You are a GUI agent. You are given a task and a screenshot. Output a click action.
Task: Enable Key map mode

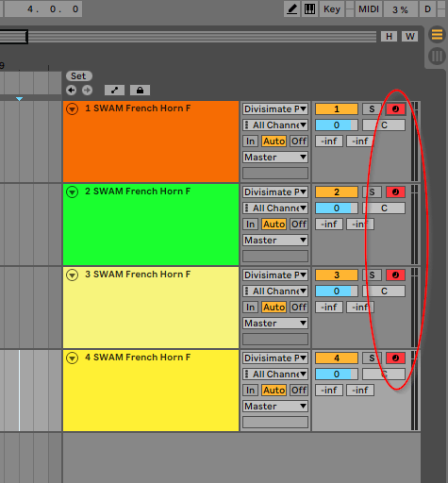pyautogui.click(x=332, y=9)
